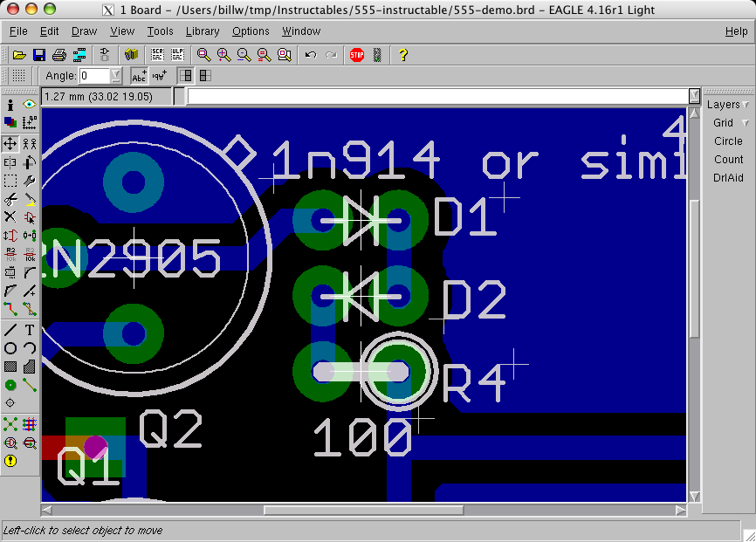Open help with the yellow question mark
756x542 pixels.
[403, 55]
